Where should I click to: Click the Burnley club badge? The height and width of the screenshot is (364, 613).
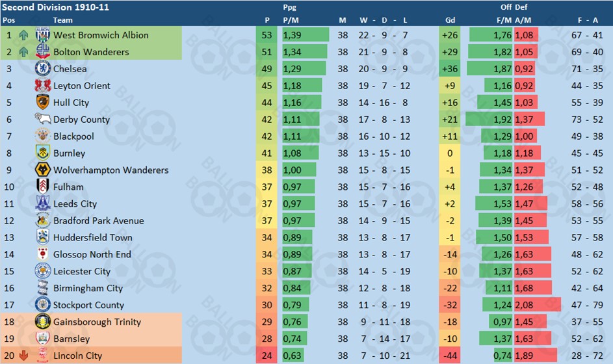pos(43,153)
